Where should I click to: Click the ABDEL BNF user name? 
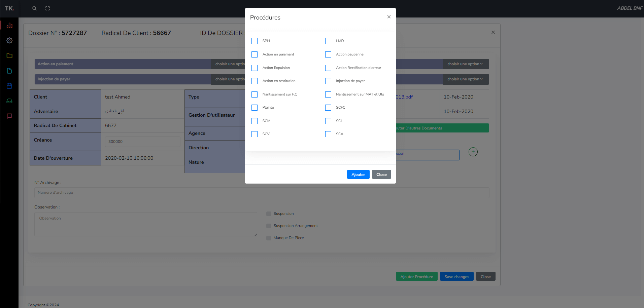(630, 8)
